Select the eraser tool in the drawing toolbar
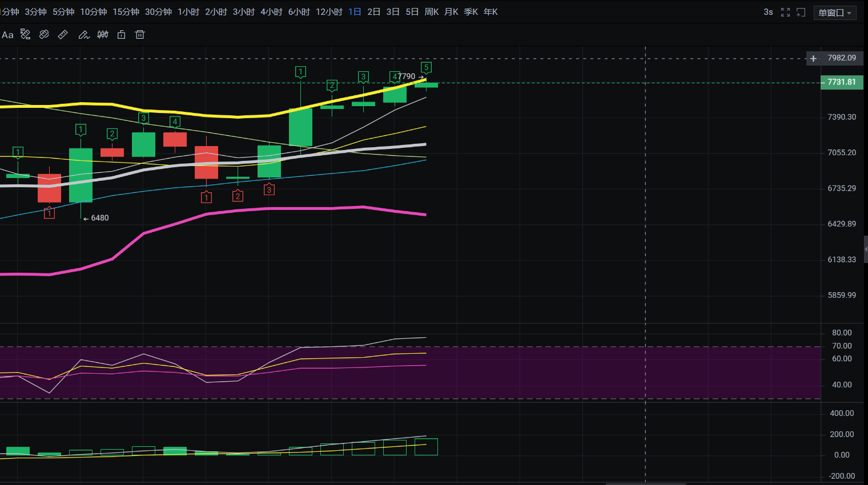 [x=44, y=35]
